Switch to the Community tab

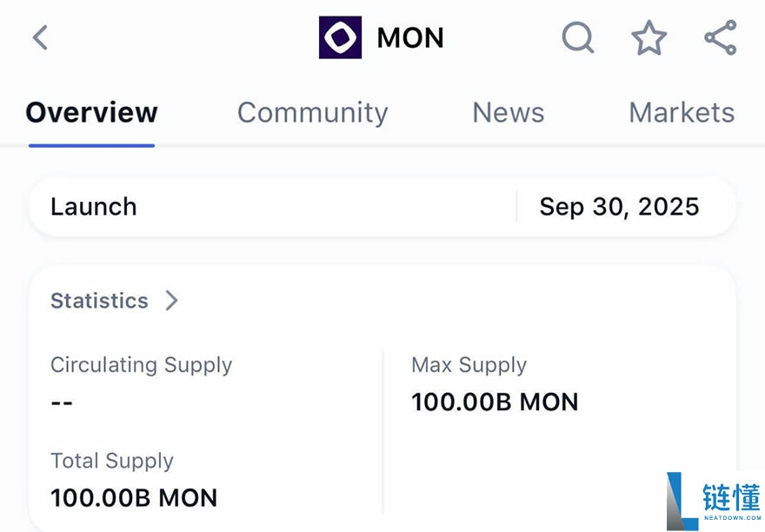[x=312, y=112]
